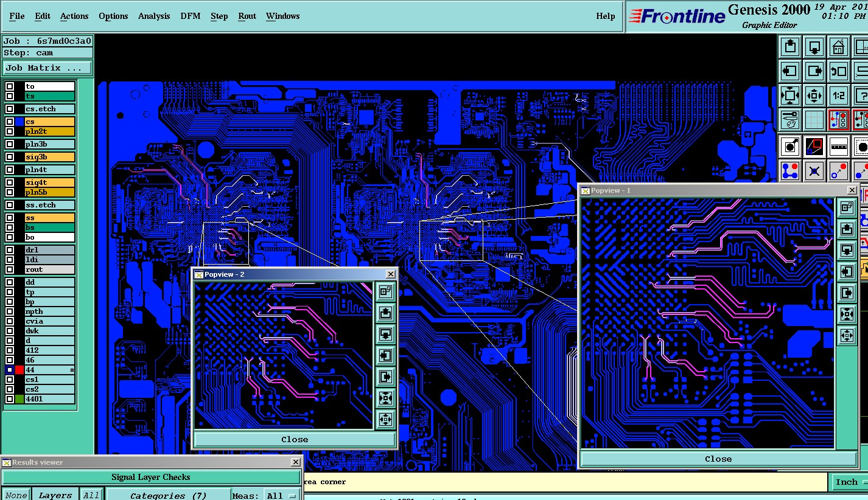Open the Edit menu

pos(43,16)
